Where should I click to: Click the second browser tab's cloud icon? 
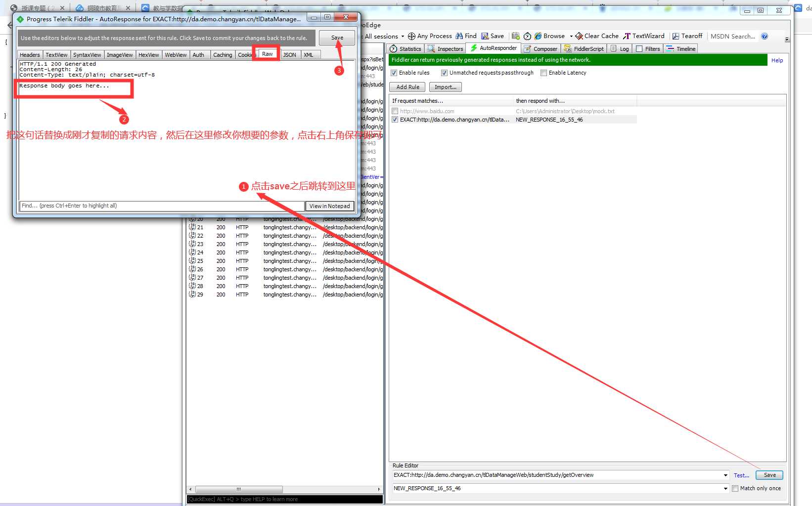80,8
